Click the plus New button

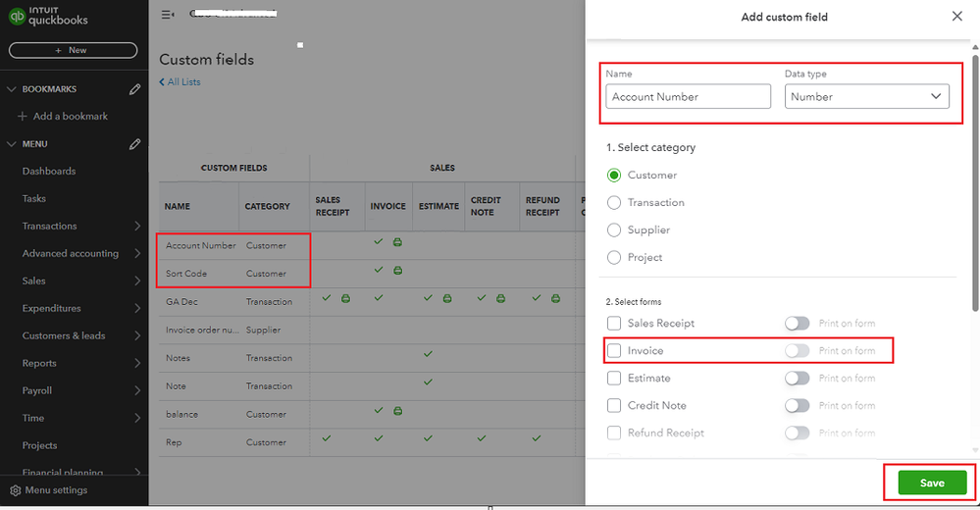pos(72,50)
